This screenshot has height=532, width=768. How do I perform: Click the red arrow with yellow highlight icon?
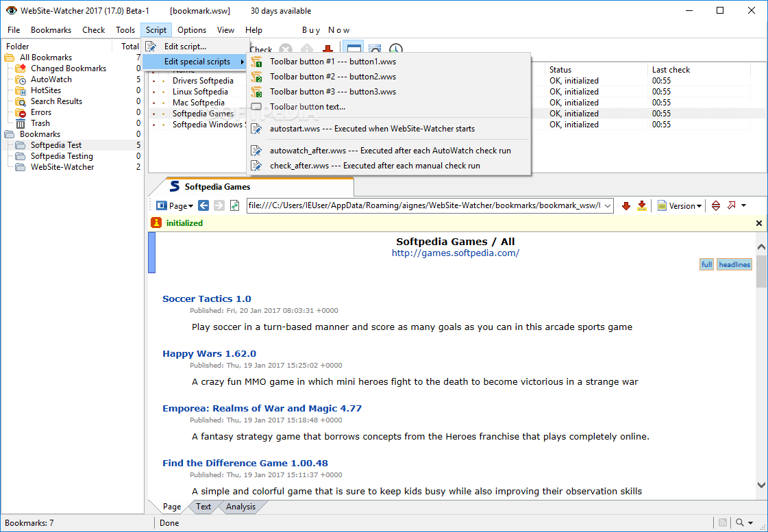coord(642,206)
